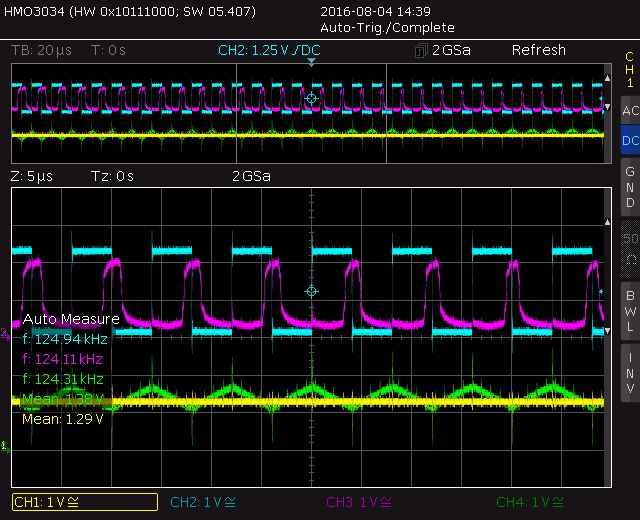
Task: Click the crosshair marker in overview waveform
Action: [311, 98]
